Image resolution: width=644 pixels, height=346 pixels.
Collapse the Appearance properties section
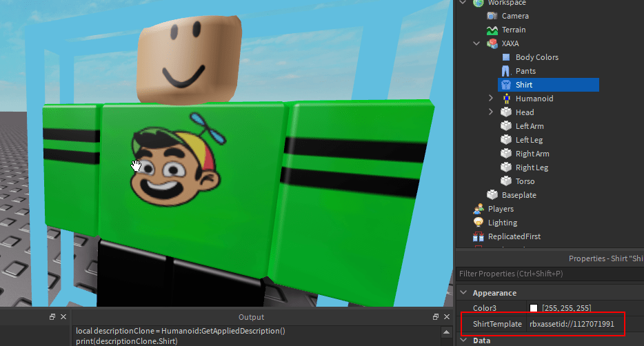click(464, 293)
